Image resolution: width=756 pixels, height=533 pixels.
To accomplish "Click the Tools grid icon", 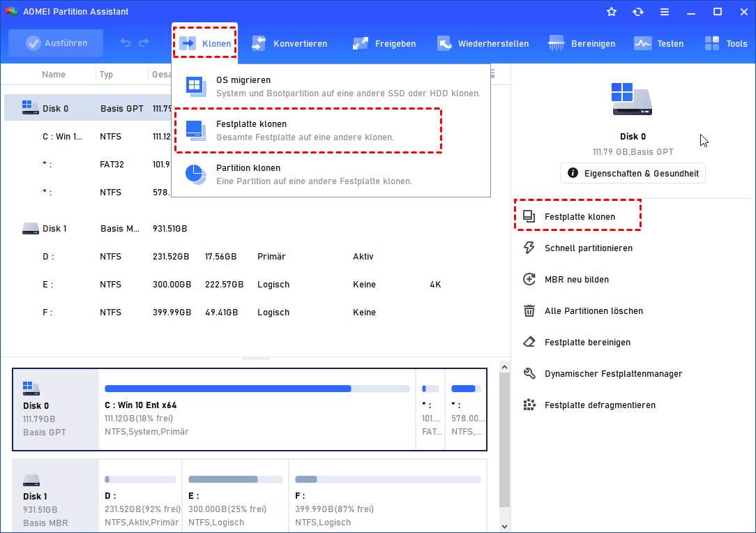I will (x=711, y=43).
